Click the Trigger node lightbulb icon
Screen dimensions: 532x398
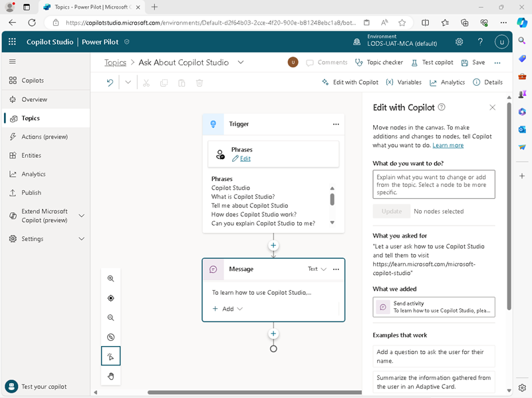click(x=213, y=124)
